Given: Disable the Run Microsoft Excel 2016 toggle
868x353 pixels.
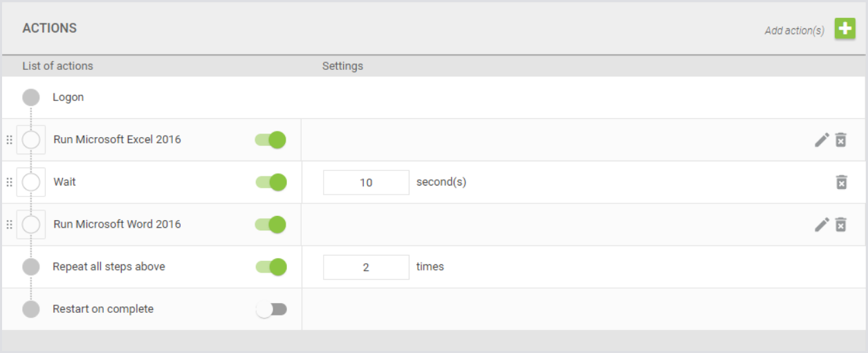Looking at the screenshot, I should [270, 140].
